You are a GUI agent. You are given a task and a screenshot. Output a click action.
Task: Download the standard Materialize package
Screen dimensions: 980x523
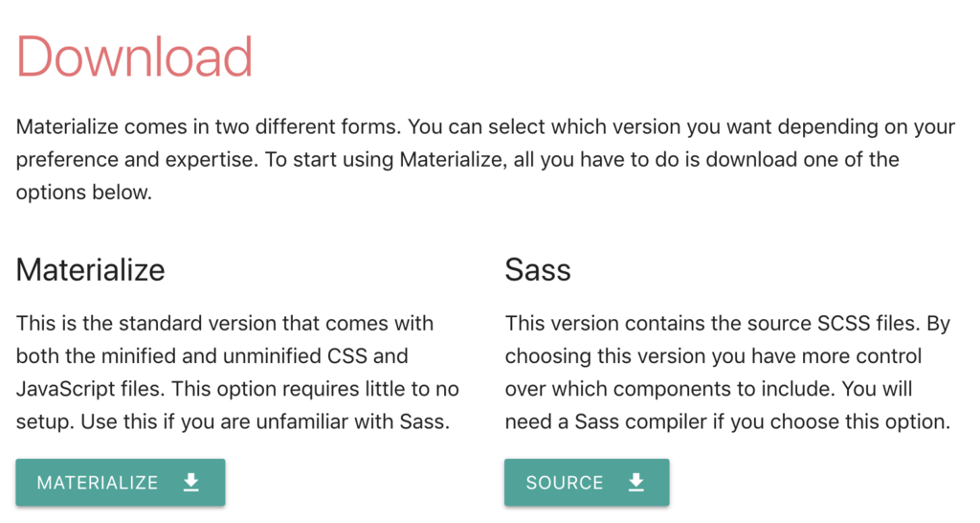pyautogui.click(x=121, y=483)
